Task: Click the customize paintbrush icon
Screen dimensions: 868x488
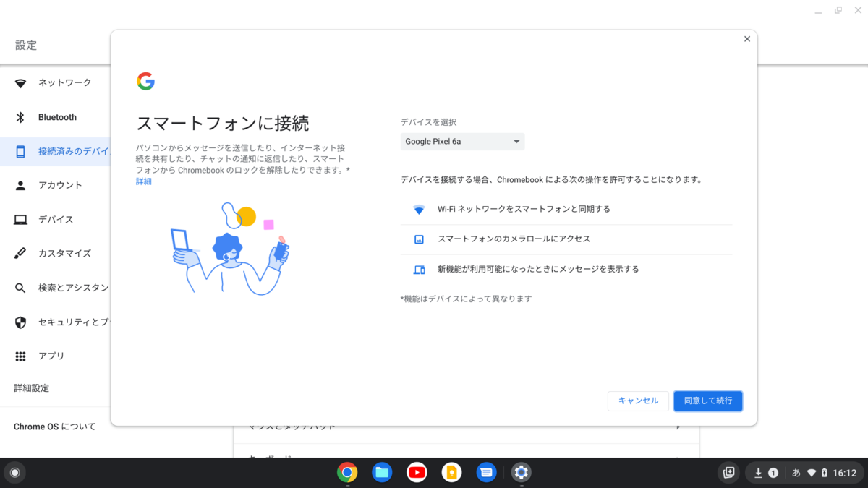Action: [21, 254]
